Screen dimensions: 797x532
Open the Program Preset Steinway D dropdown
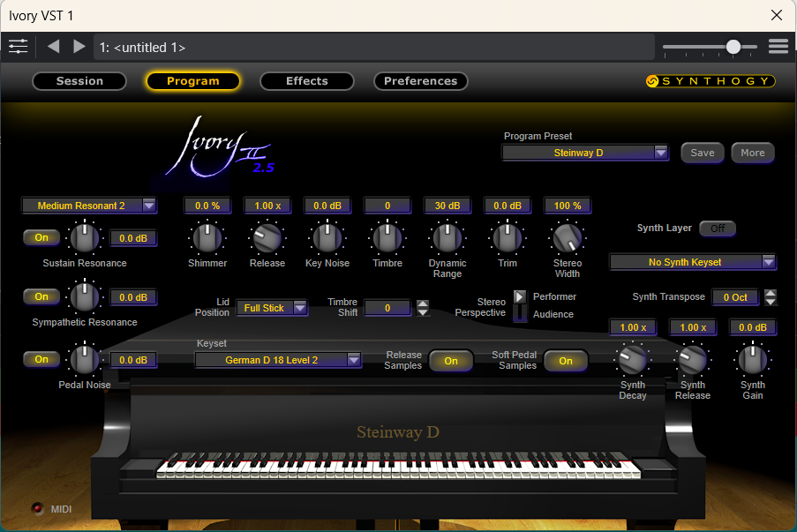click(585, 153)
